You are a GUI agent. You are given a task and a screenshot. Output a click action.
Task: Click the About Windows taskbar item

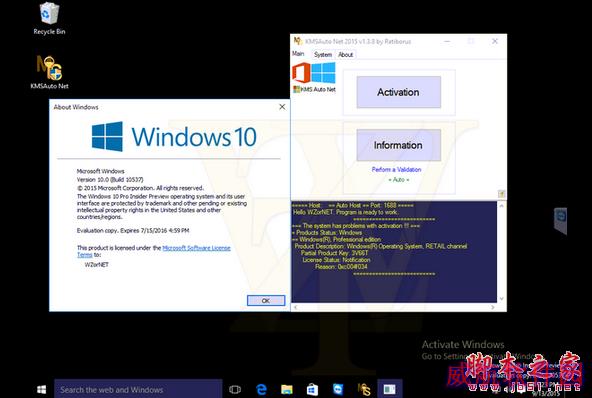pyautogui.click(x=389, y=389)
